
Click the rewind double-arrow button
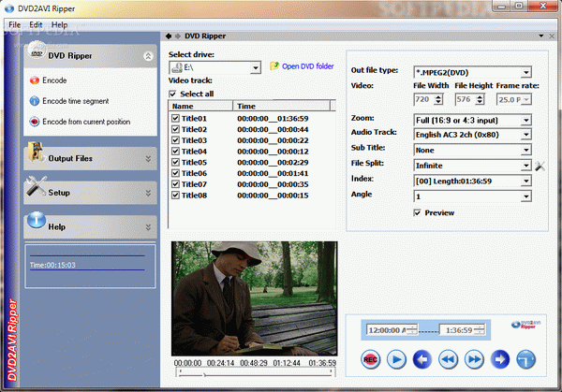click(449, 359)
